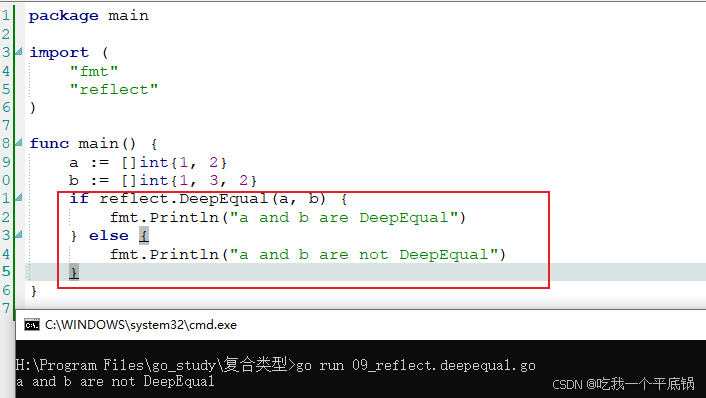Click the cmd.exe title bar icon
This screenshot has width=706, height=398.
point(32,325)
